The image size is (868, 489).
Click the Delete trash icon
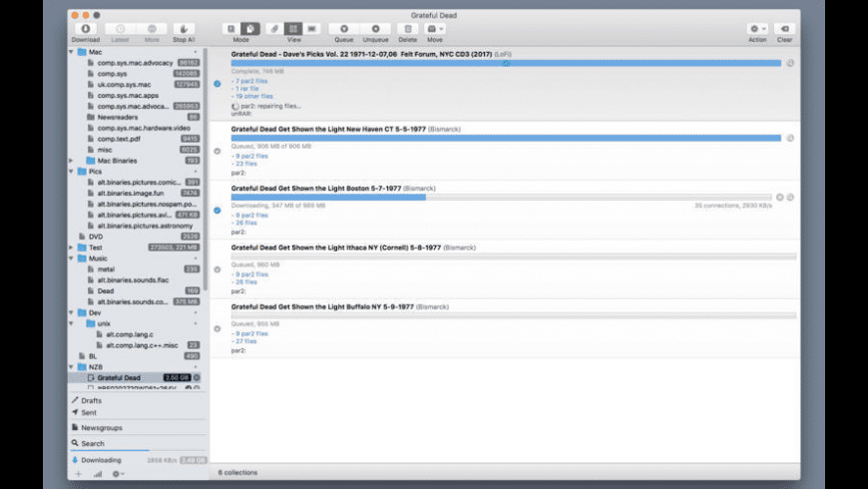click(x=408, y=29)
